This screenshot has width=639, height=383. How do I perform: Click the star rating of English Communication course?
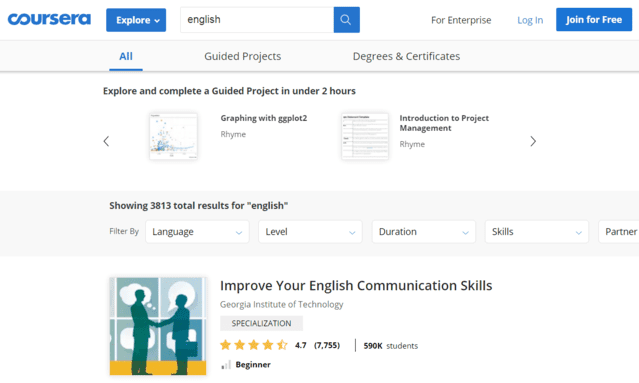pos(254,345)
